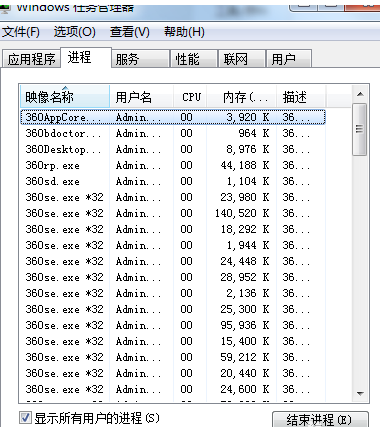Click the vertical scrollbar thumb
Screen dimensions: 380x427
[360, 129]
